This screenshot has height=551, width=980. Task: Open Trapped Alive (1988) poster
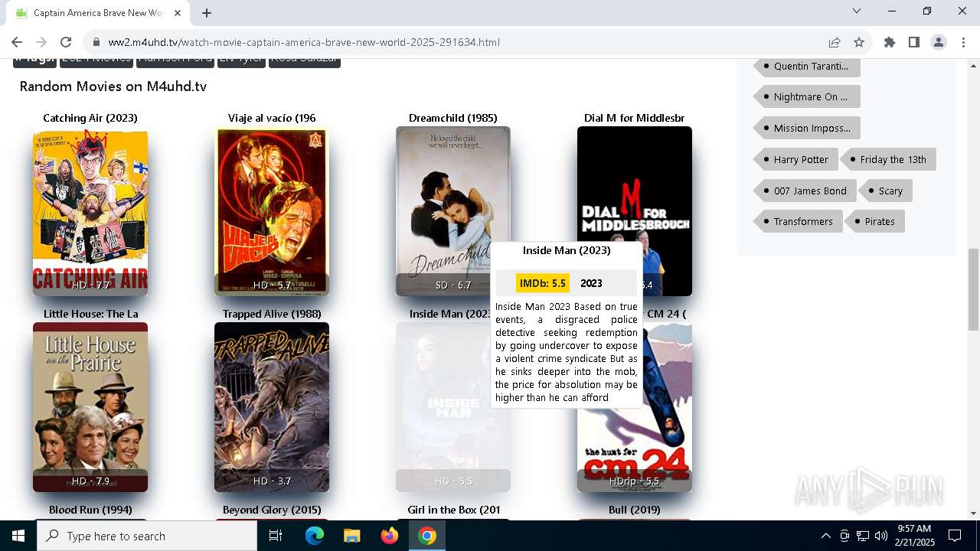click(272, 407)
